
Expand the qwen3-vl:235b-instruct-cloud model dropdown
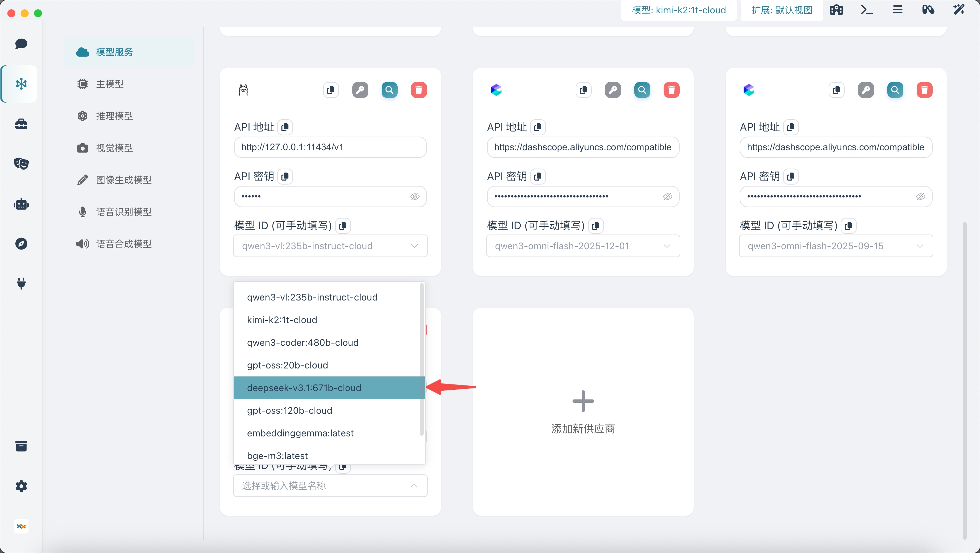click(x=414, y=246)
